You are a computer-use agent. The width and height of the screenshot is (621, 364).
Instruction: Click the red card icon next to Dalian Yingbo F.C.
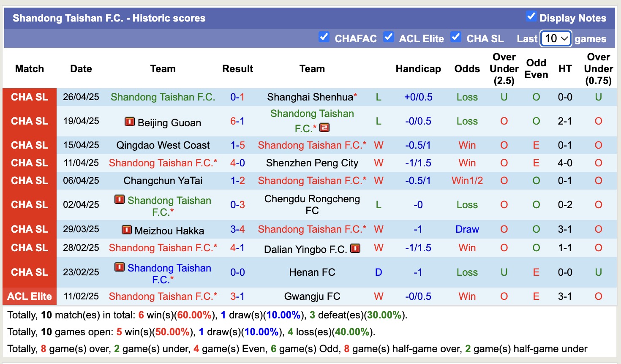(x=356, y=248)
